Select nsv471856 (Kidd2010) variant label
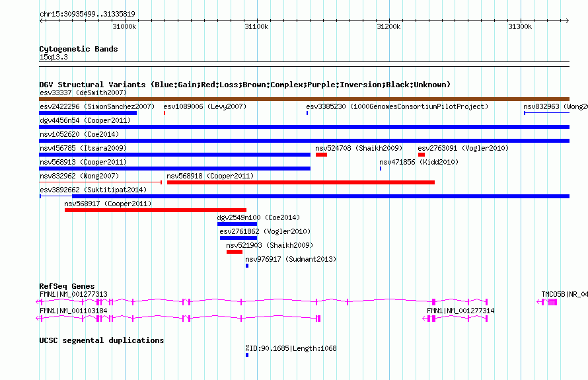Image resolution: width=588 pixels, height=380 pixels. 419,162
